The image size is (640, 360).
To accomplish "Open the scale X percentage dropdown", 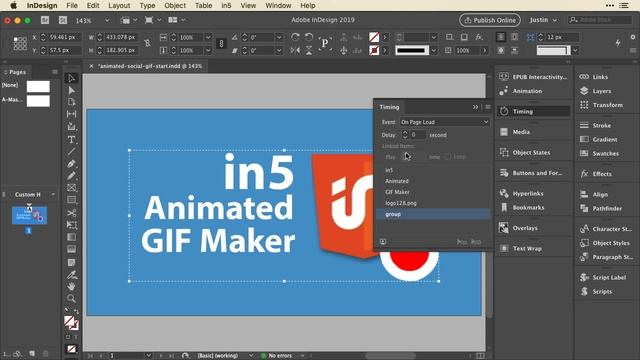I will click(x=208, y=37).
